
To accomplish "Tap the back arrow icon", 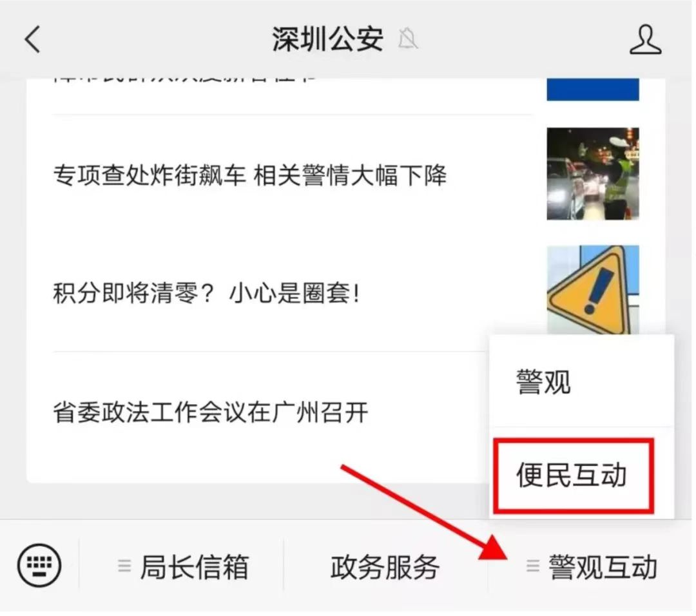I will click(32, 39).
